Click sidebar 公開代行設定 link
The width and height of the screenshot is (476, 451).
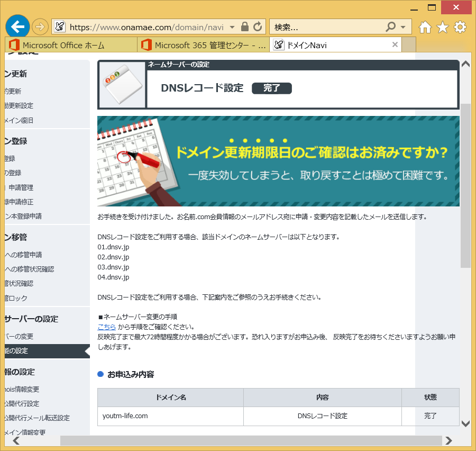tap(22, 403)
